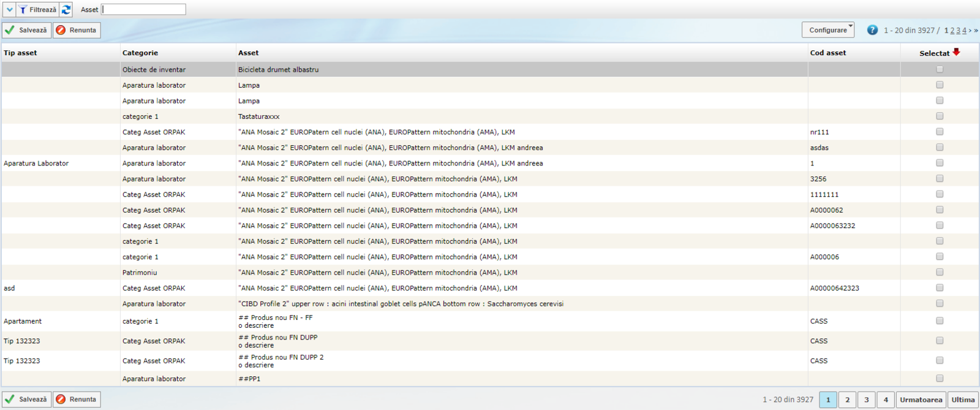Image resolution: width=980 pixels, height=410 pixels.
Task: Go to last page with top » arrow
Action: [x=976, y=30]
